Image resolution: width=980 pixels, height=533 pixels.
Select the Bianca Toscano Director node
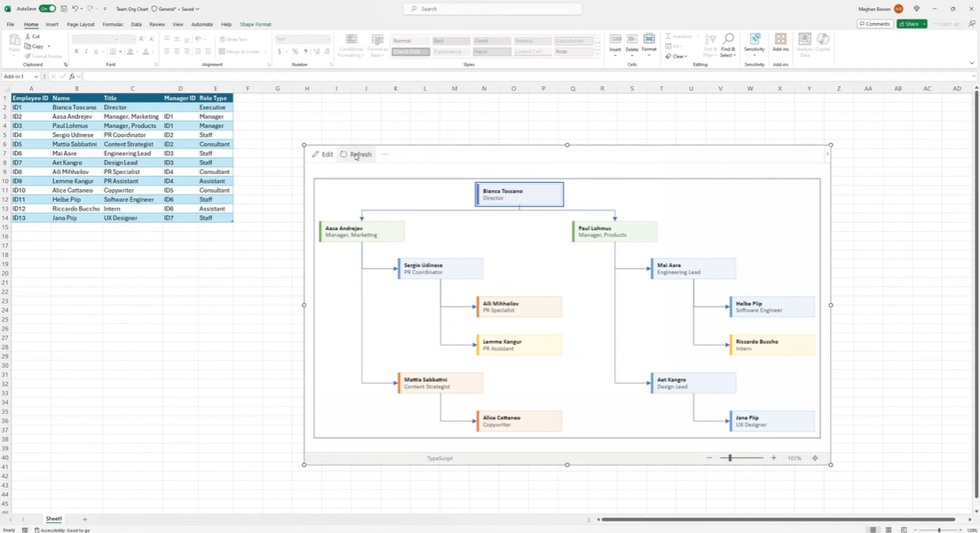point(519,195)
